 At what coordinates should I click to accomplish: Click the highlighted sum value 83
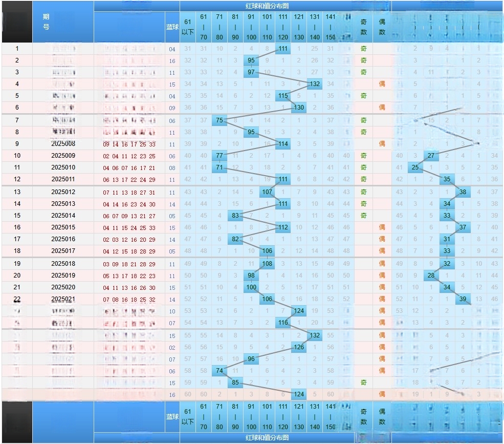tap(235, 215)
